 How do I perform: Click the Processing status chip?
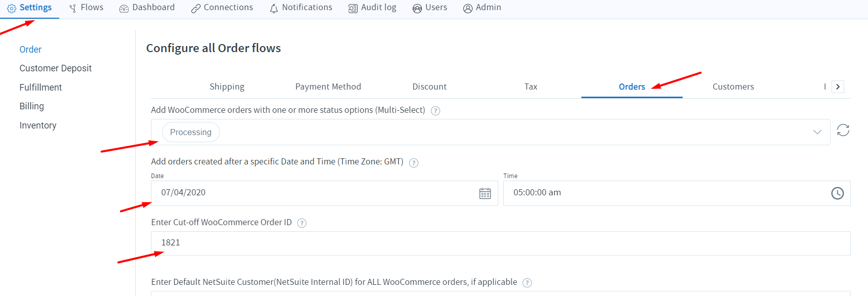(x=191, y=132)
